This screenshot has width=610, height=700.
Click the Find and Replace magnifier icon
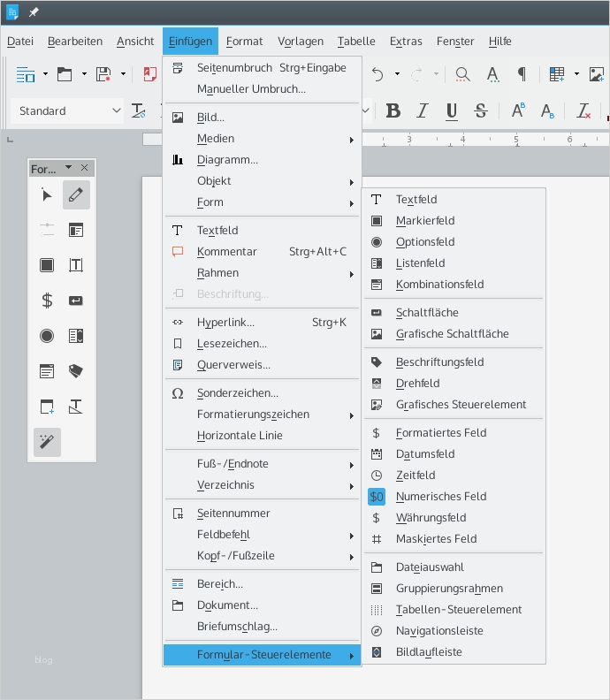tap(462, 74)
